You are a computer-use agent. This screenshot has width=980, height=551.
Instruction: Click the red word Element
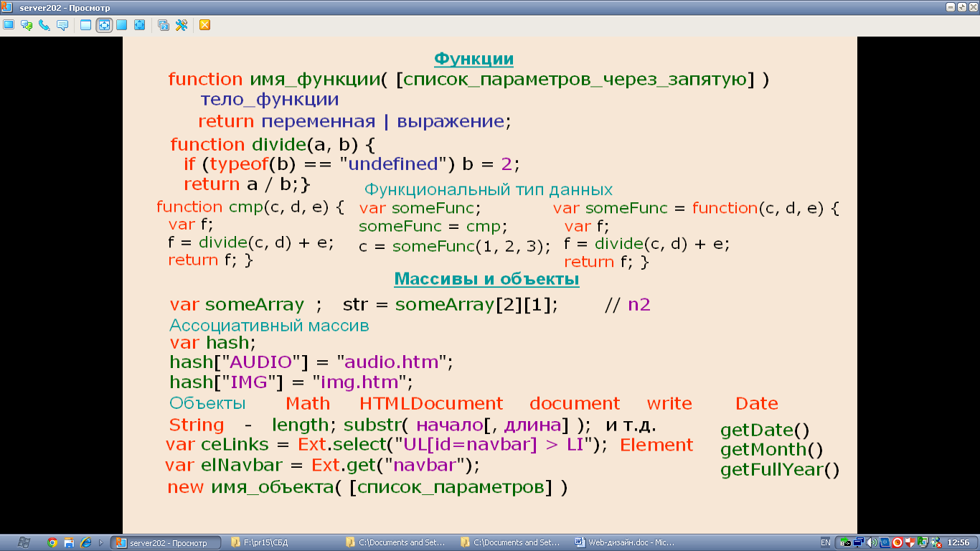(656, 445)
